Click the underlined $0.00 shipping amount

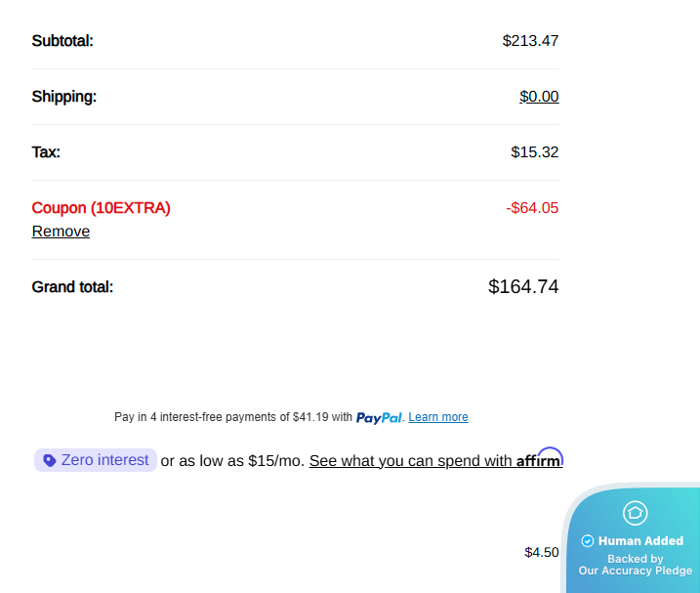pos(539,97)
